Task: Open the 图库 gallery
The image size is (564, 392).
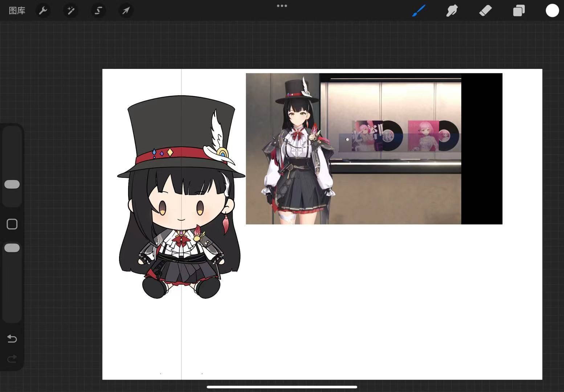Action: 17,11
